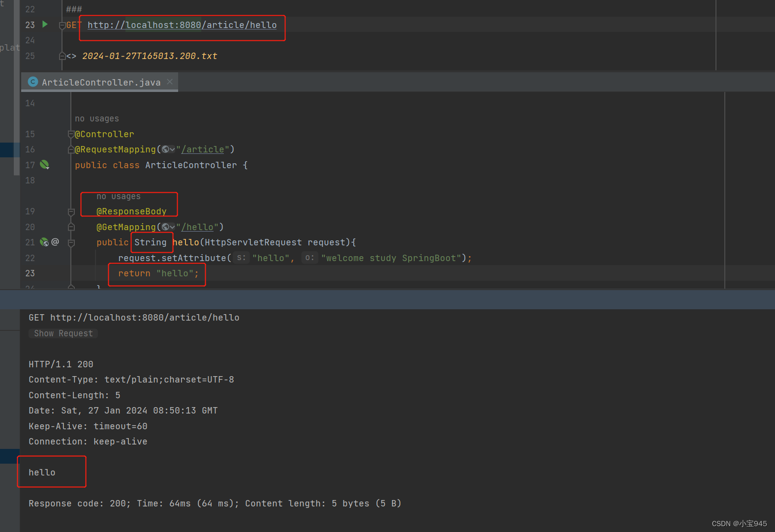Click the hello response body text

click(x=42, y=473)
